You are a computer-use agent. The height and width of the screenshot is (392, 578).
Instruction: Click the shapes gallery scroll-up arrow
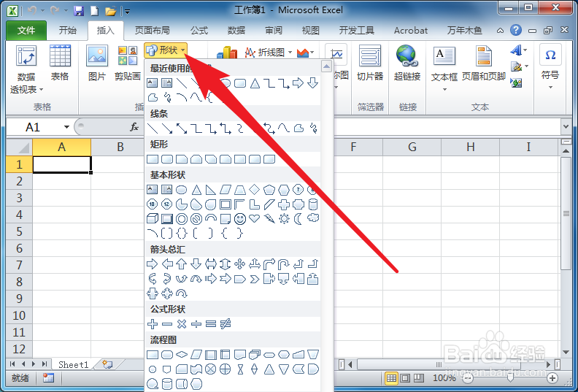click(x=327, y=66)
